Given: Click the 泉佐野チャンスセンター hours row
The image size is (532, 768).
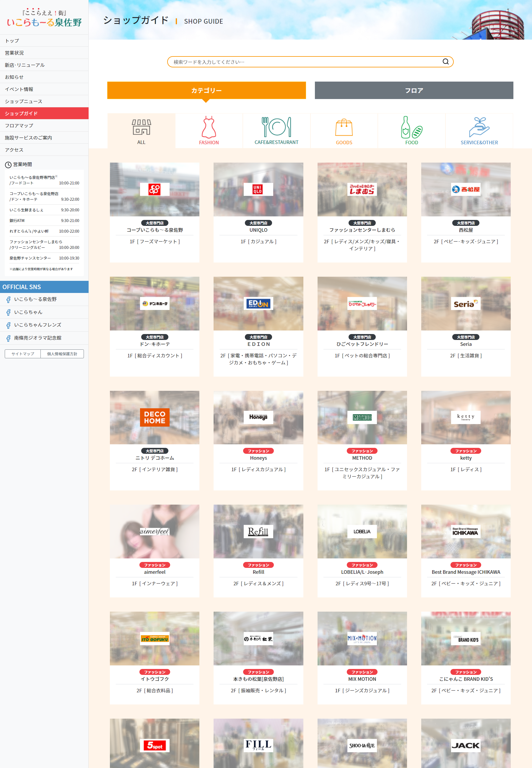Looking at the screenshot, I should click(44, 258).
